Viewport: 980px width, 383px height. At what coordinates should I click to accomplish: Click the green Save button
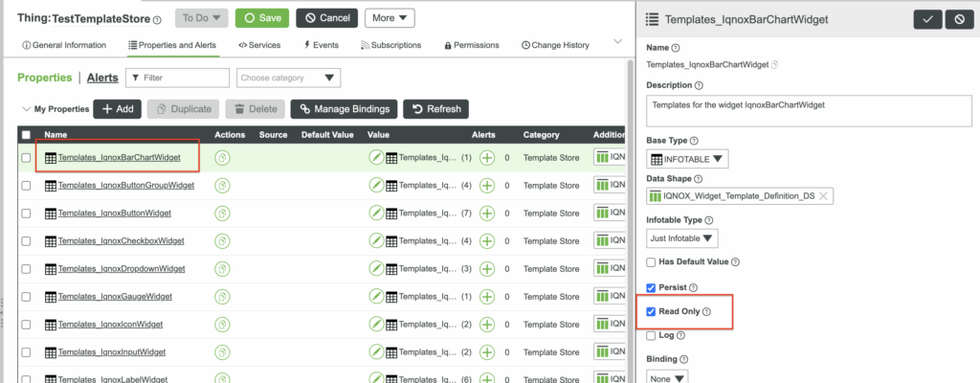tap(261, 18)
